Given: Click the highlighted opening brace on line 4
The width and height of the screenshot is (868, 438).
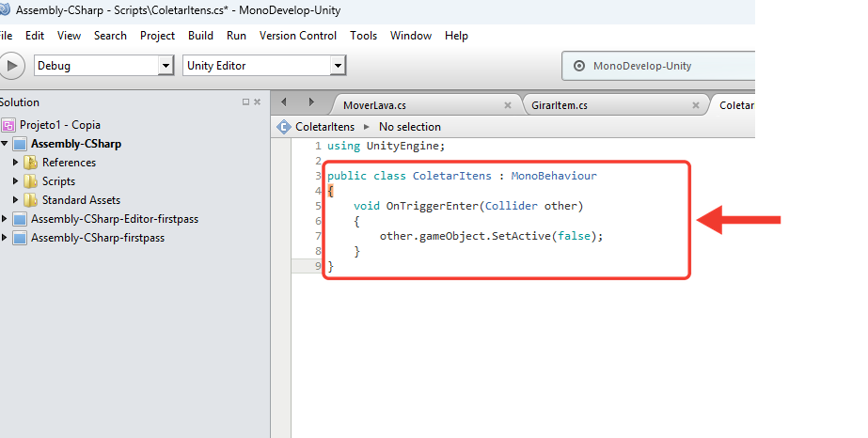Looking at the screenshot, I should pos(330,192).
